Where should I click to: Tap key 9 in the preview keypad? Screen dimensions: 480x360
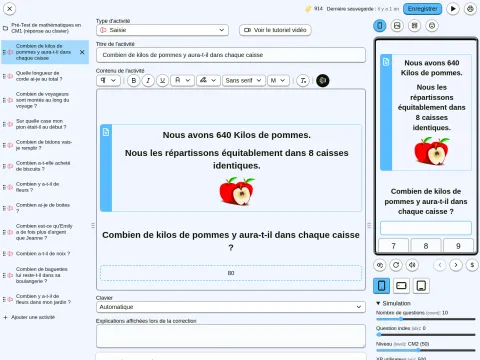[x=458, y=246]
